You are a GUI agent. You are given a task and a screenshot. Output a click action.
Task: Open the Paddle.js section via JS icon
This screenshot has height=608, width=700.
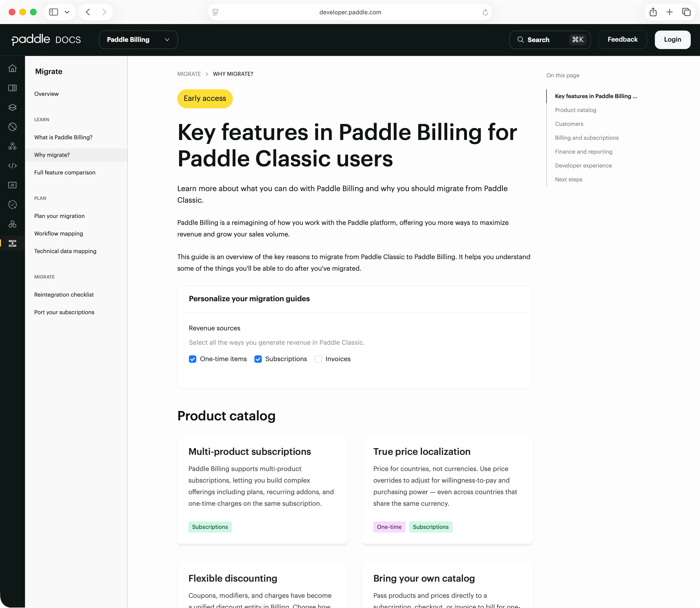(12, 185)
